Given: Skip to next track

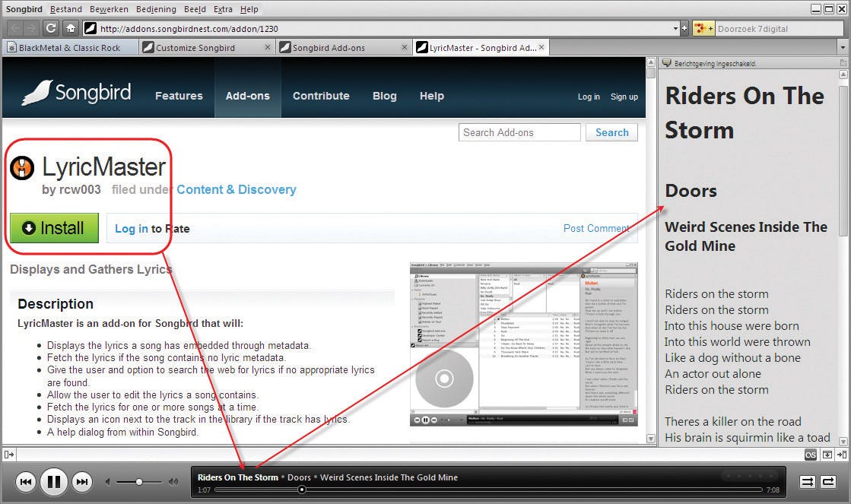Looking at the screenshot, I should click(x=82, y=482).
